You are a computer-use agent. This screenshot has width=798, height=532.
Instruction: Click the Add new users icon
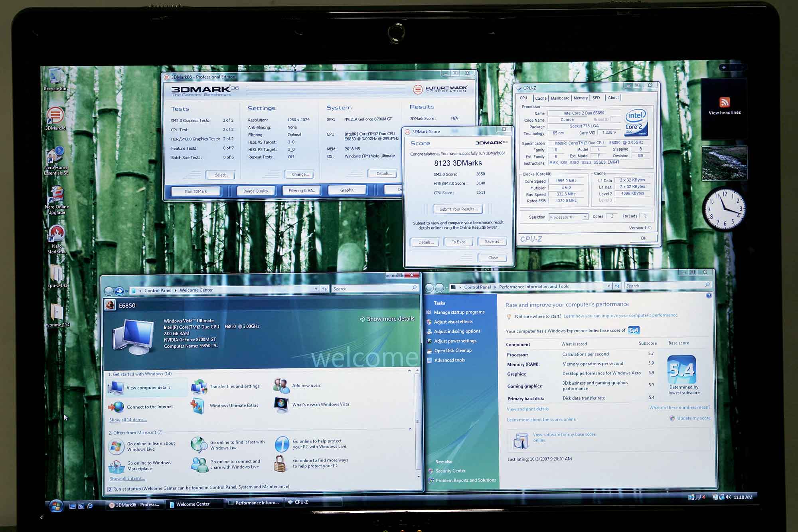pos(282,386)
